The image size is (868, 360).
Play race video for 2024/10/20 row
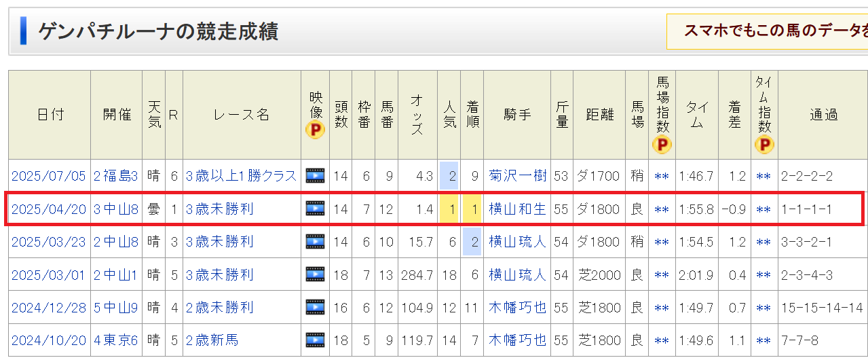point(316,340)
